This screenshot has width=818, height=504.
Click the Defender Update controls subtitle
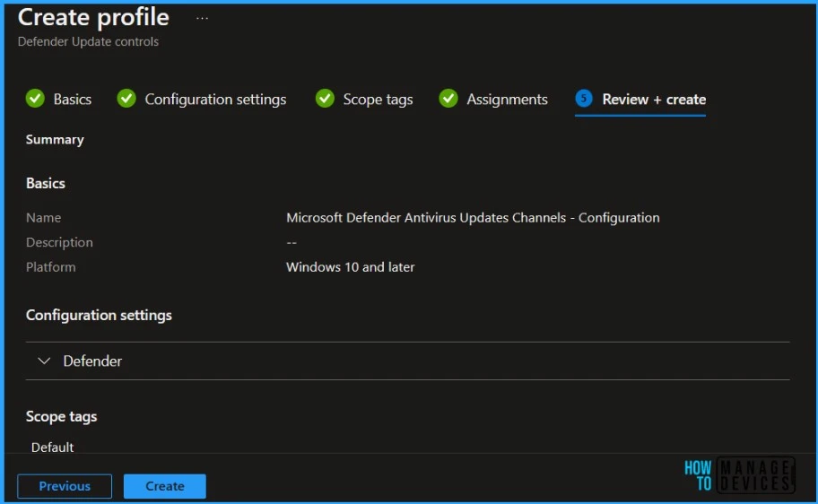tap(88, 42)
